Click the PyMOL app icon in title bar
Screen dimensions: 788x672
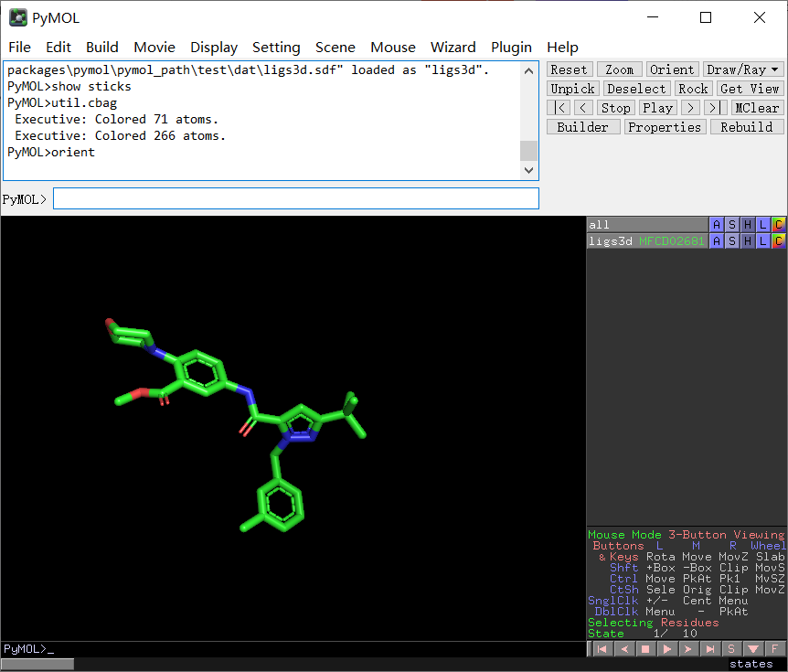tap(18, 17)
